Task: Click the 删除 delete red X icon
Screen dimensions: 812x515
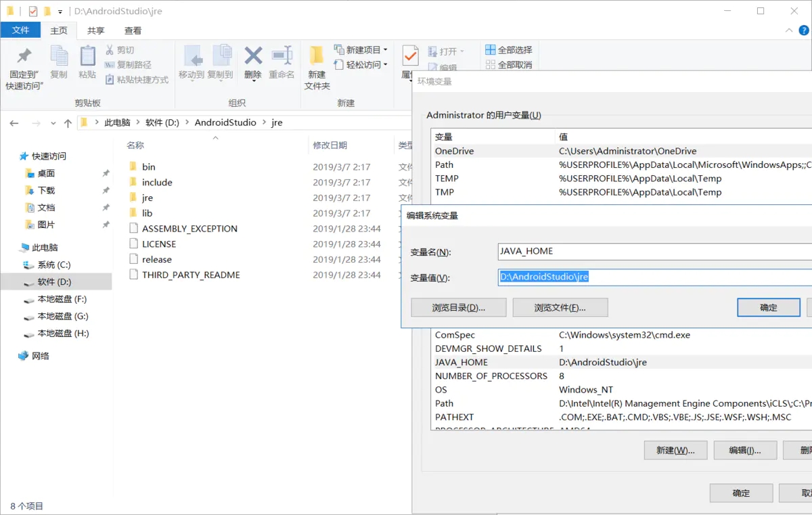Action: (253, 62)
